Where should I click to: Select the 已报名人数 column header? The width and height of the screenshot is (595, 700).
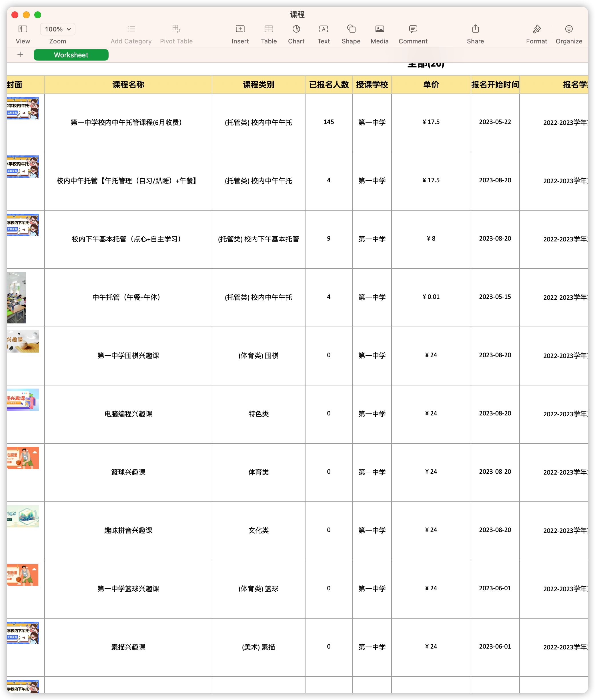coord(329,85)
